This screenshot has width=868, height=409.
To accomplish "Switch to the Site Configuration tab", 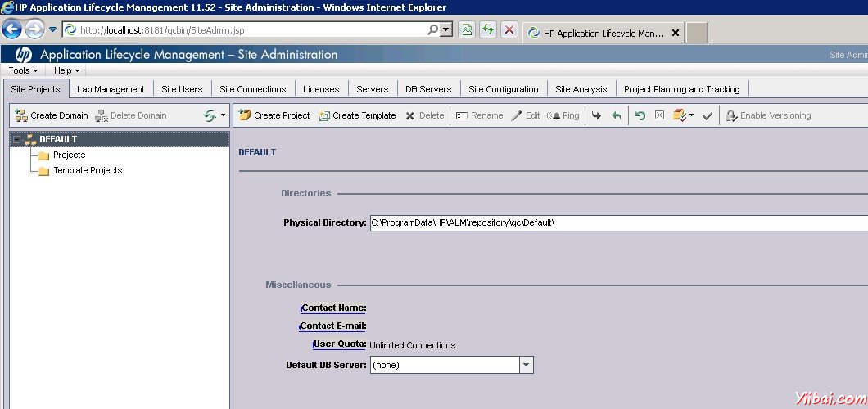I will (x=504, y=89).
